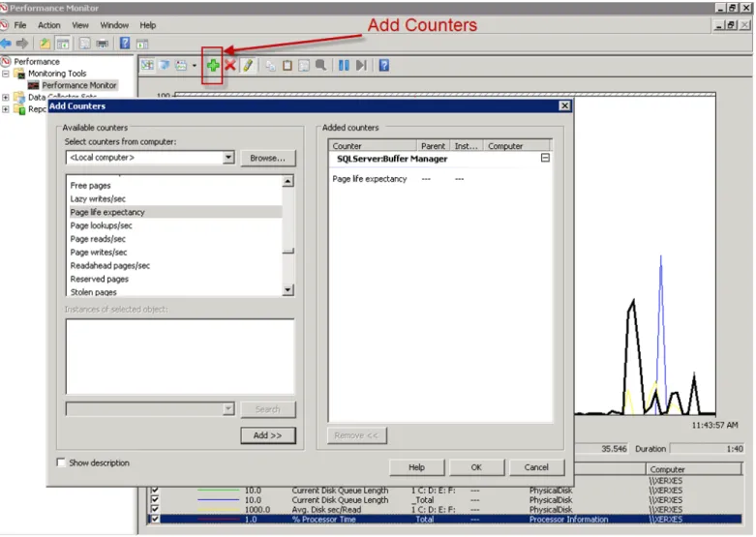Select Performance Monitor in the tree
Viewport: 756px width, 537px height.
tap(79, 85)
